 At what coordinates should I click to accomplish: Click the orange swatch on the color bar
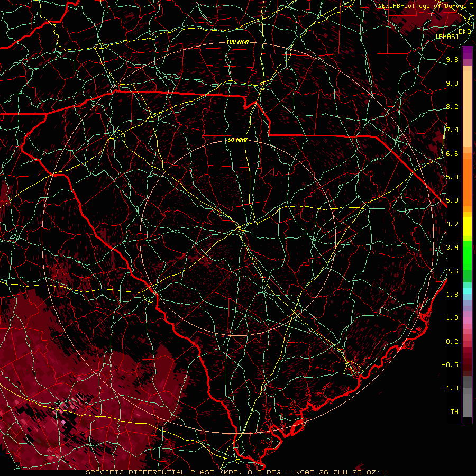(467, 182)
